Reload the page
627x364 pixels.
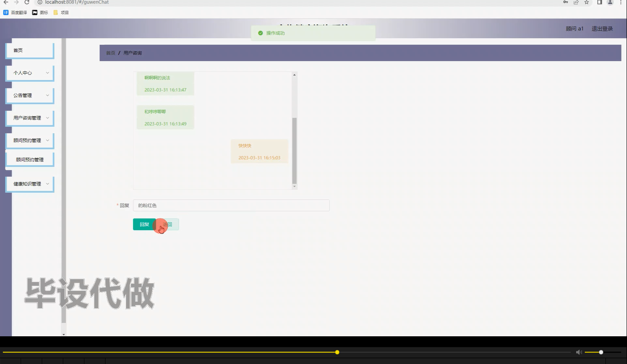(x=26, y=2)
